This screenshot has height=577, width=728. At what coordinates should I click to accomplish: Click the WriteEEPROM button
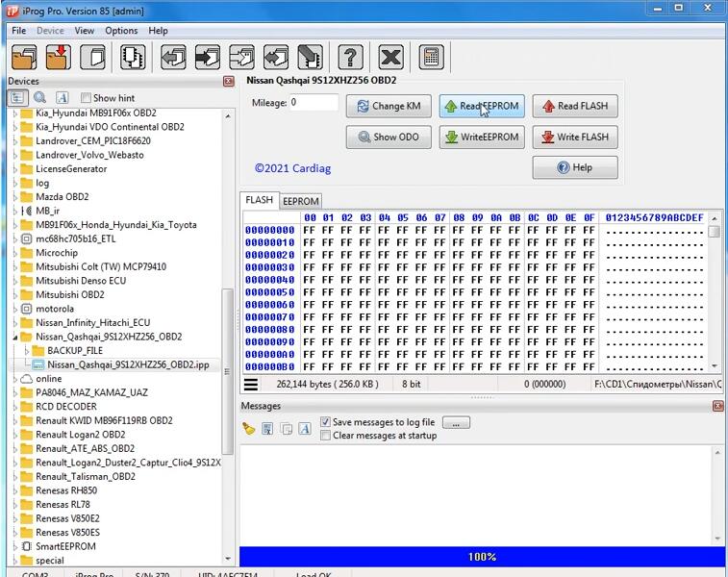[482, 137]
